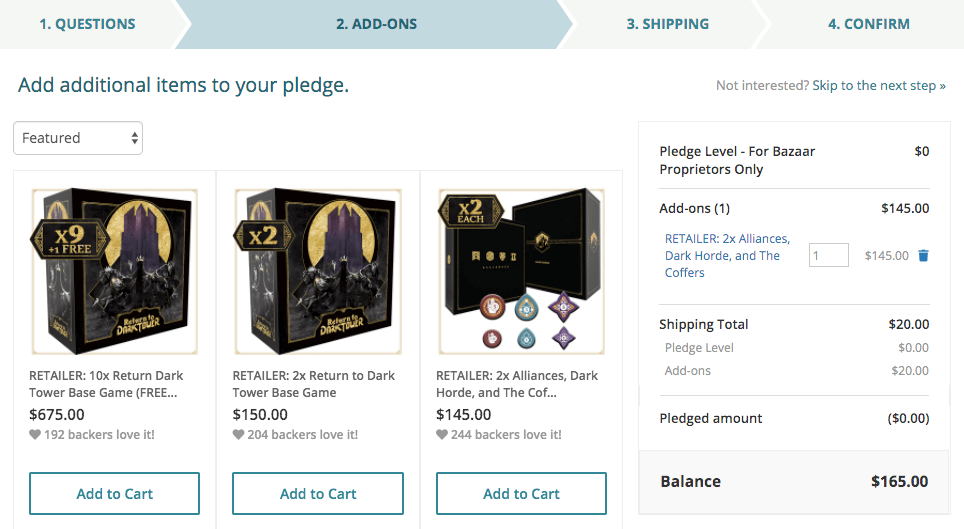
Task: Add 2x Return to Dark Tower to cart
Action: coord(318,493)
